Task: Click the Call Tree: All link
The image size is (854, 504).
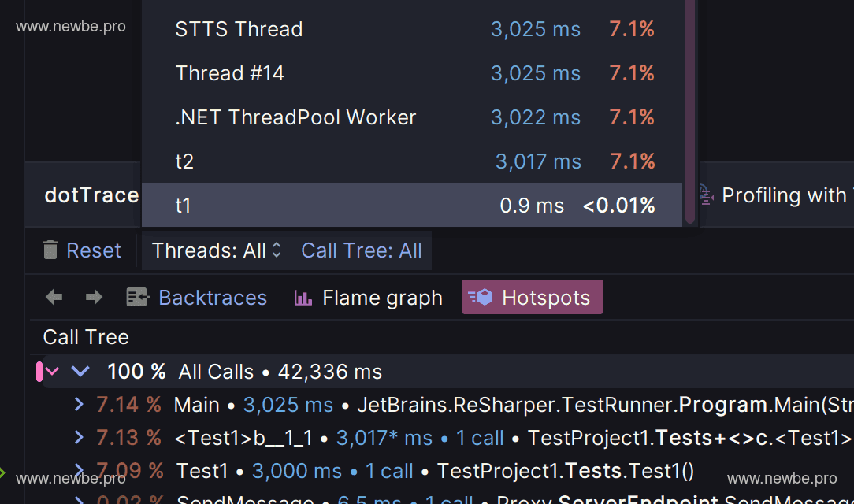Action: coord(362,250)
